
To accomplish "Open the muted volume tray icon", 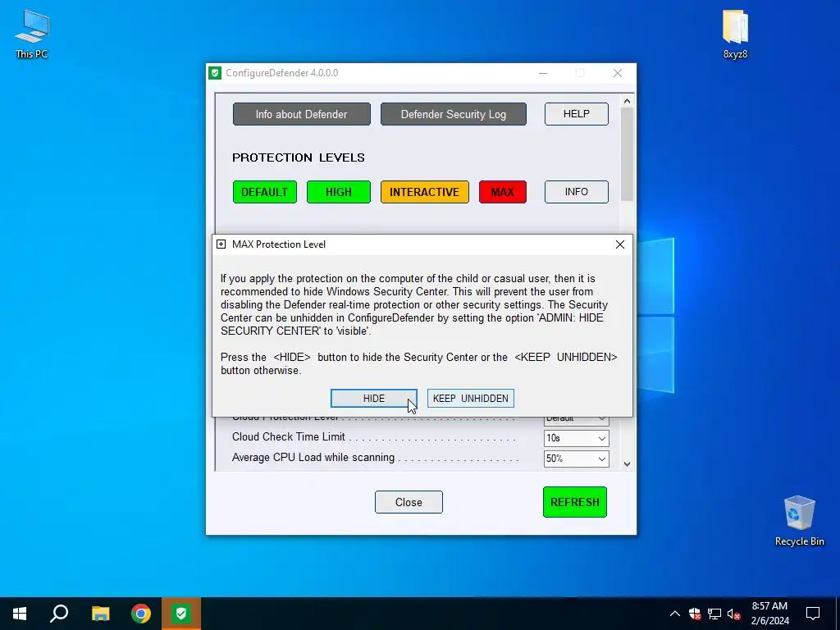I will click(x=733, y=614).
